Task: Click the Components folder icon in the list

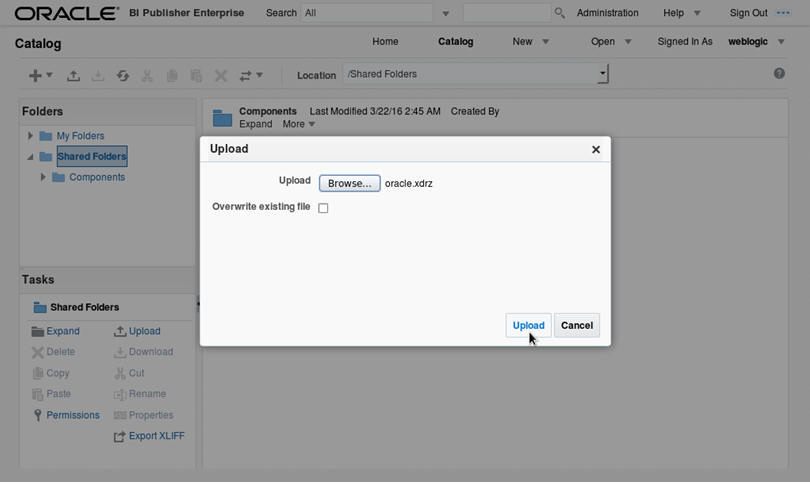Action: tap(222, 118)
